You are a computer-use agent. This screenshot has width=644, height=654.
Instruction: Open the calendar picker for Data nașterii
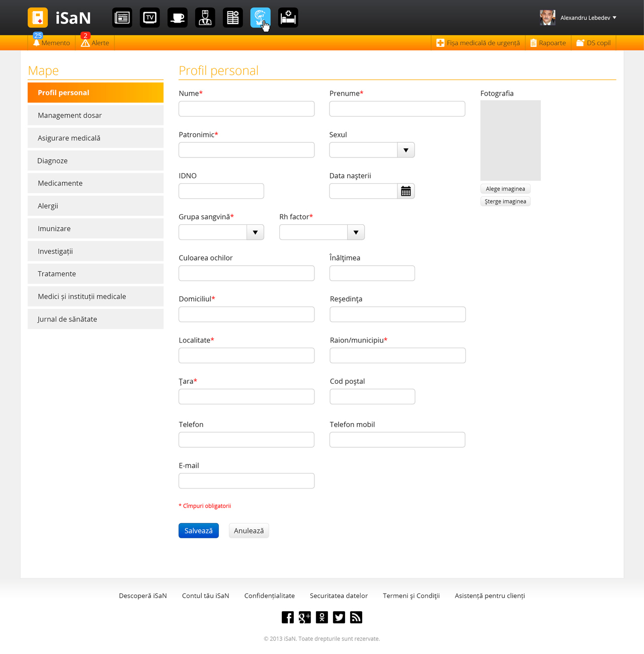[406, 191]
